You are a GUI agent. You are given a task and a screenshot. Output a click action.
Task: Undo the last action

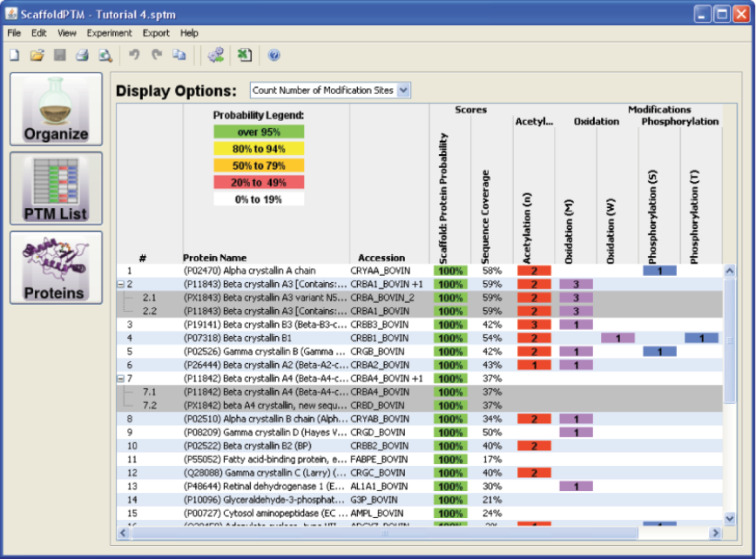[x=134, y=55]
